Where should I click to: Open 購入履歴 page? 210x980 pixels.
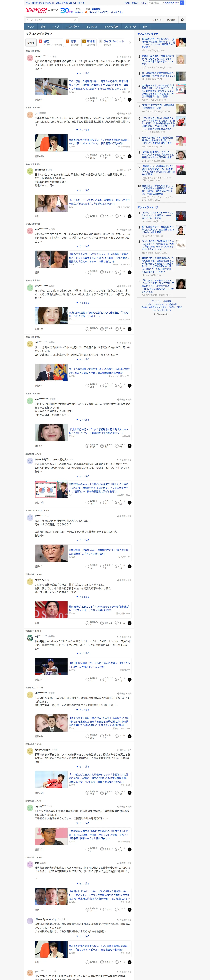tap(171, 20)
